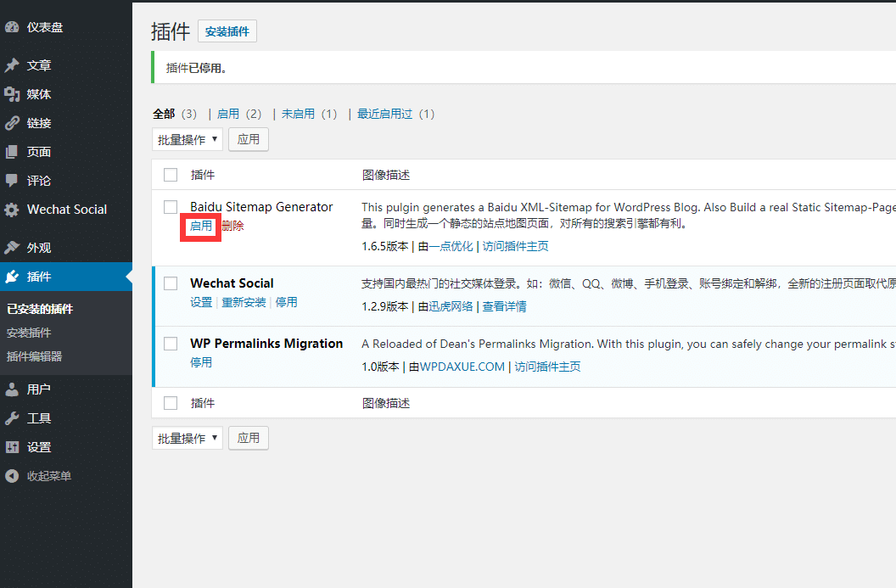Click the 安装插件 install plugin button

[227, 31]
